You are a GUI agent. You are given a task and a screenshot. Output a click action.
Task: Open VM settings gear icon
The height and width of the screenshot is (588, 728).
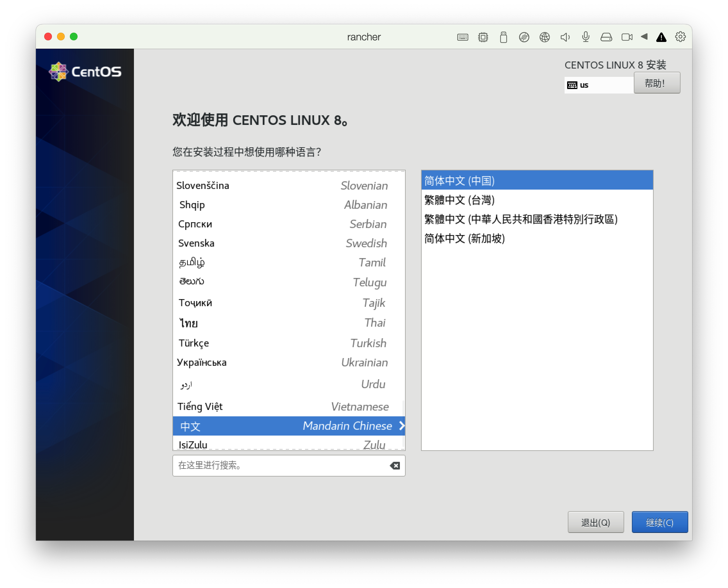(x=680, y=37)
